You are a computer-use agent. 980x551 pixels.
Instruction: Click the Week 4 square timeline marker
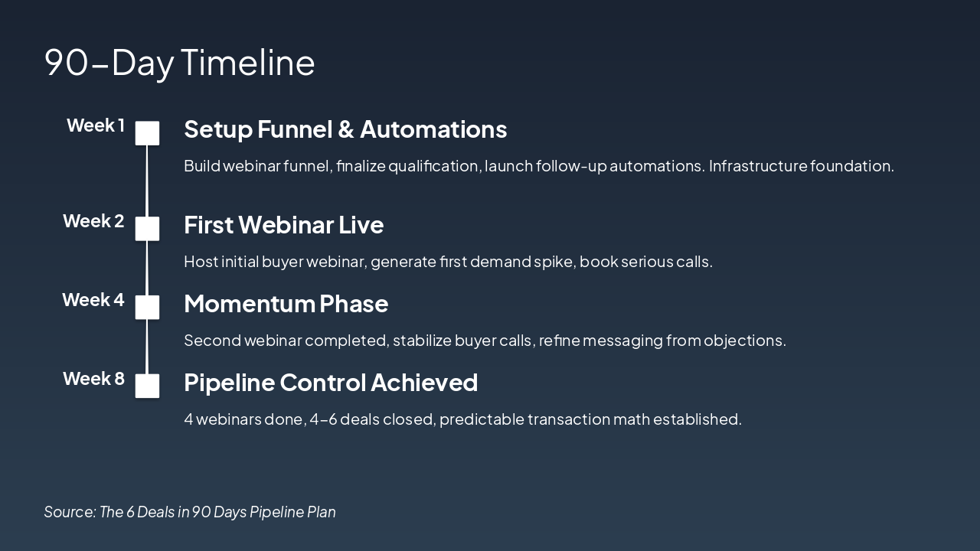point(147,307)
